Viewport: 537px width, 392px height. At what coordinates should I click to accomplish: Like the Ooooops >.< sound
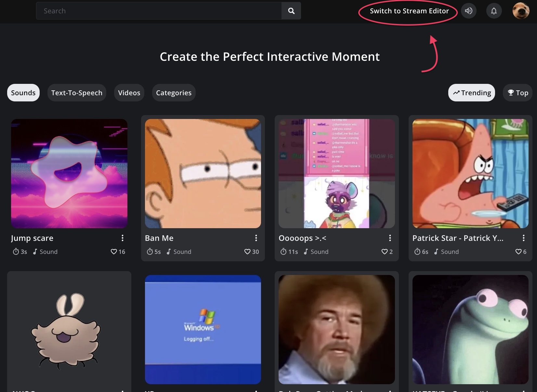point(385,252)
